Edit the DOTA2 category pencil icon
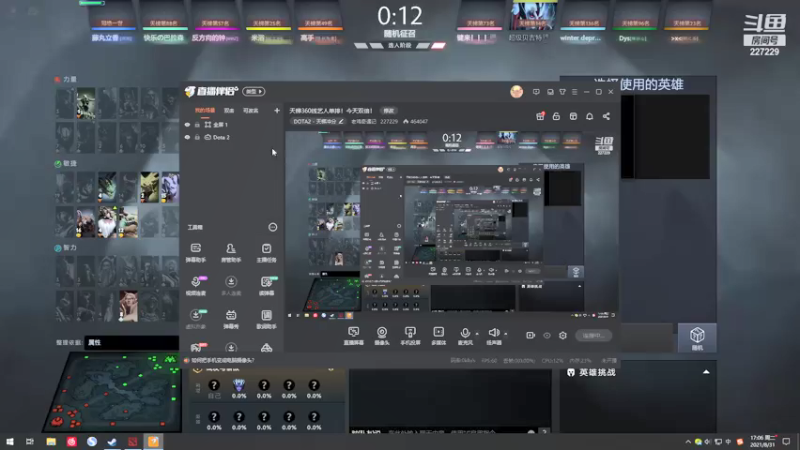This screenshot has width=800, height=450. (341, 121)
